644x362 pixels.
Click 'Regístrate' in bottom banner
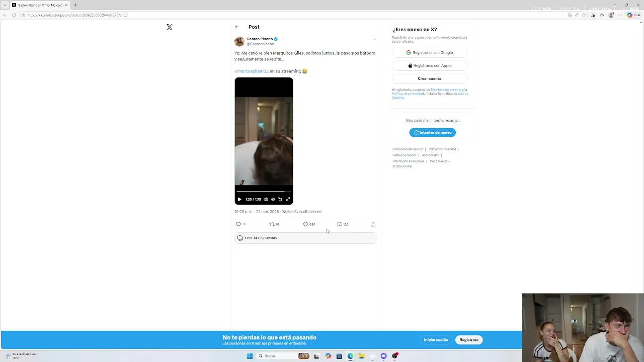469,340
